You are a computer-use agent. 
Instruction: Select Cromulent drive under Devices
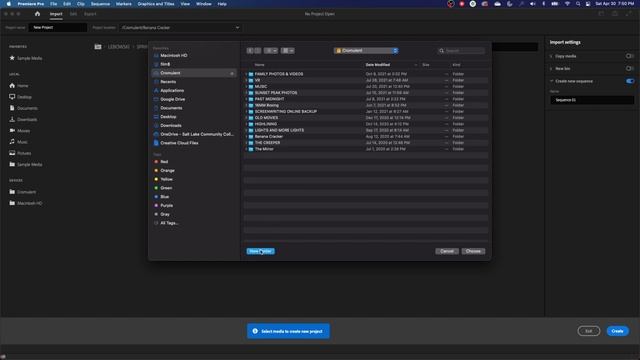pyautogui.click(x=22, y=192)
